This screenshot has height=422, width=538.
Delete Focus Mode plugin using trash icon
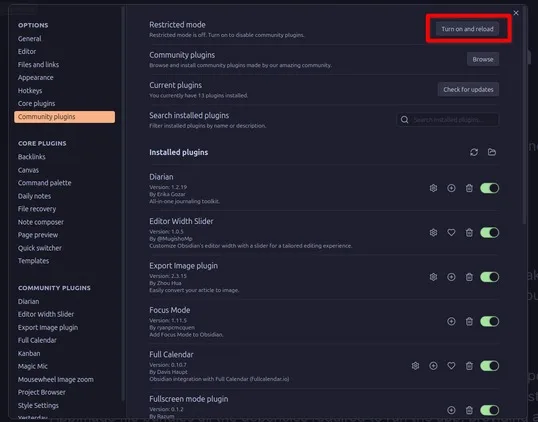click(x=469, y=321)
